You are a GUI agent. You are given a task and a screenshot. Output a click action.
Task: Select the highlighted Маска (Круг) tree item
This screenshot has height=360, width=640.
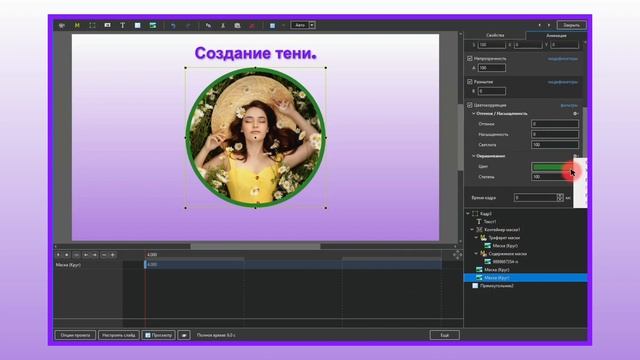(x=525, y=278)
